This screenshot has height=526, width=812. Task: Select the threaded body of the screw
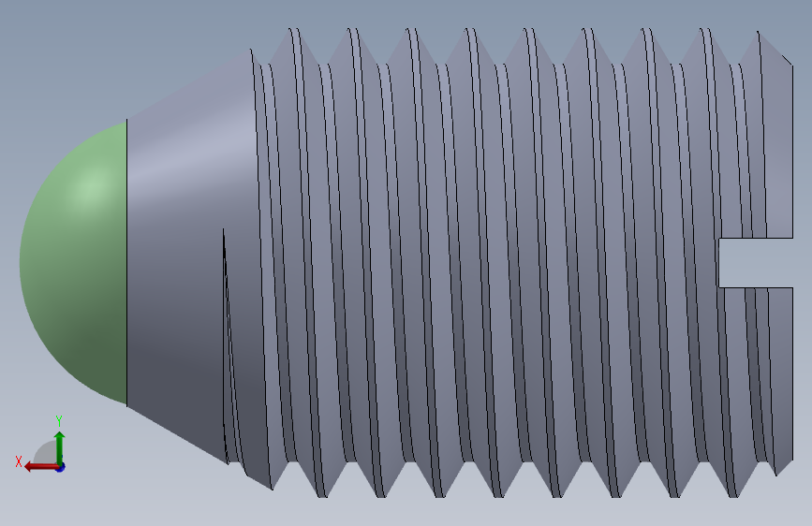click(508, 262)
